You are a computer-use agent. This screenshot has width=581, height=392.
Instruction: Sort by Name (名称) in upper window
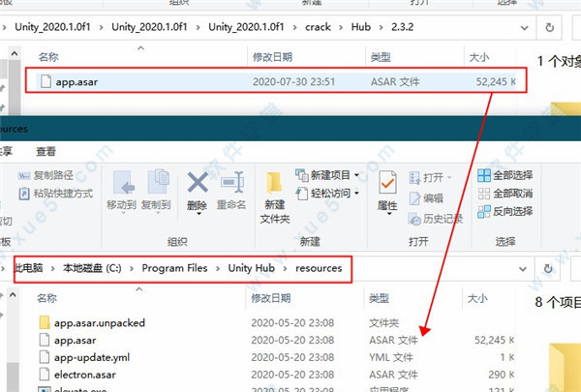click(48, 57)
